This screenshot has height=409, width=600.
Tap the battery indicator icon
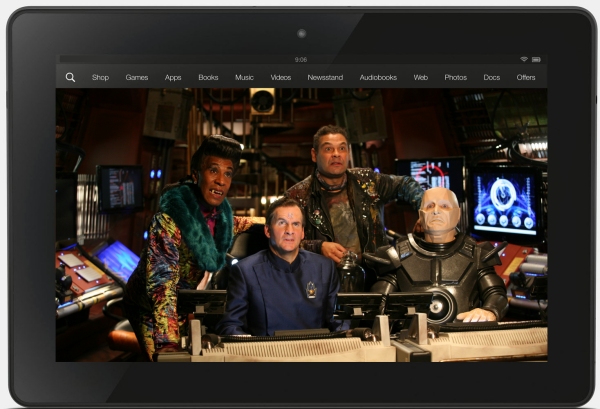point(537,59)
